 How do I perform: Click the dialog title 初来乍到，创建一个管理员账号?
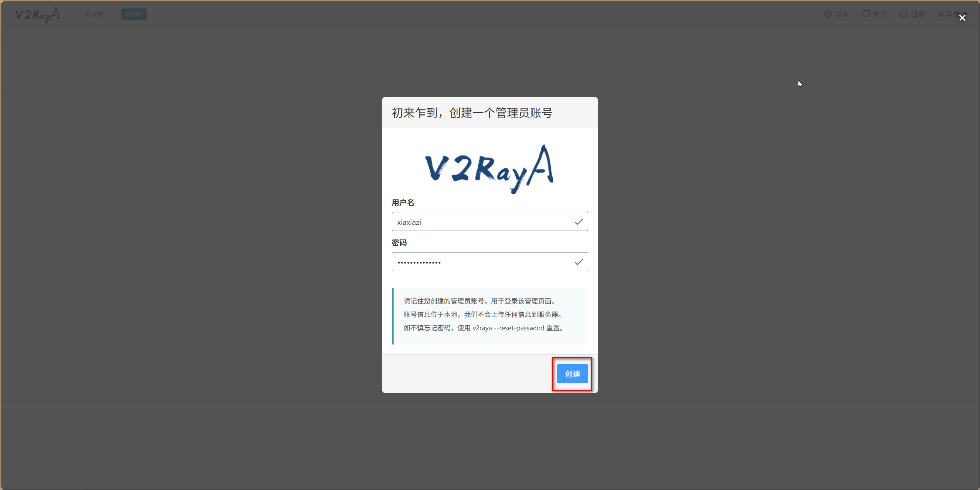coord(472,113)
